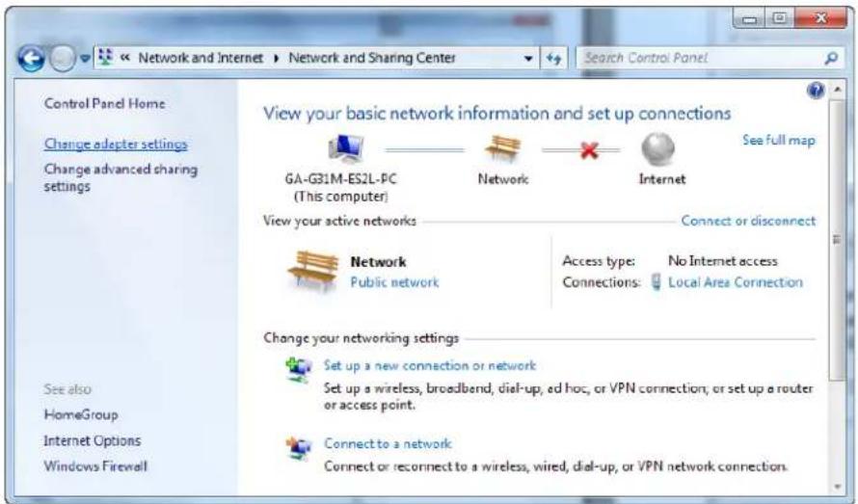Image resolution: width=858 pixels, height=504 pixels.
Task: Click the scrollbar down arrow
Action: tap(837, 487)
